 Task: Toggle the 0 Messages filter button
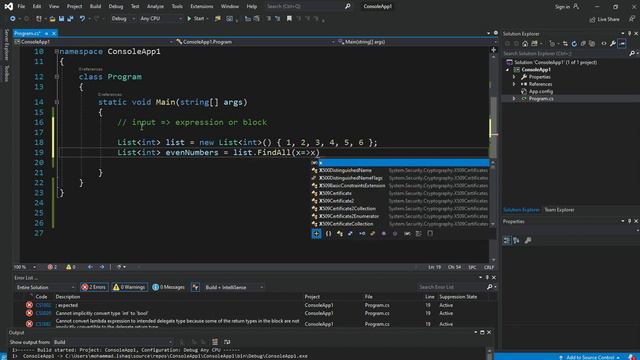coord(168,287)
